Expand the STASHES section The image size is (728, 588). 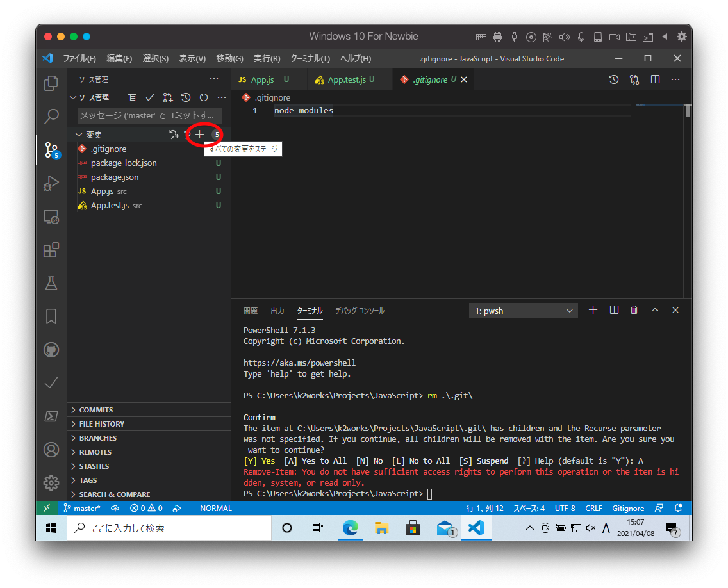pos(149,466)
